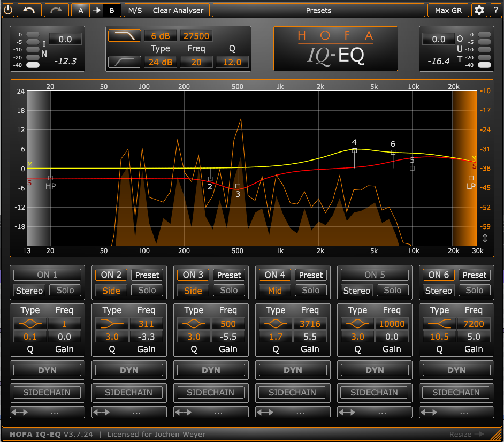
Task: Toggle the M/S mode button
Action: pyautogui.click(x=135, y=10)
